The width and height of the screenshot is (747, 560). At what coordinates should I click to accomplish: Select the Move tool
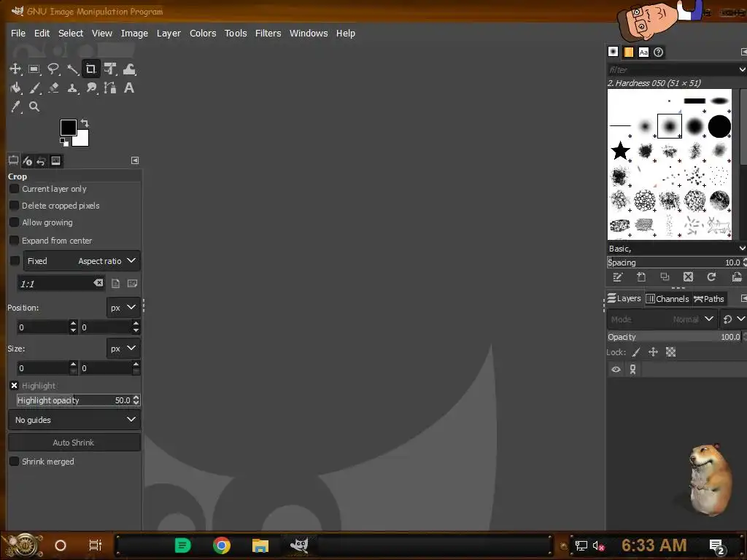[x=15, y=69]
